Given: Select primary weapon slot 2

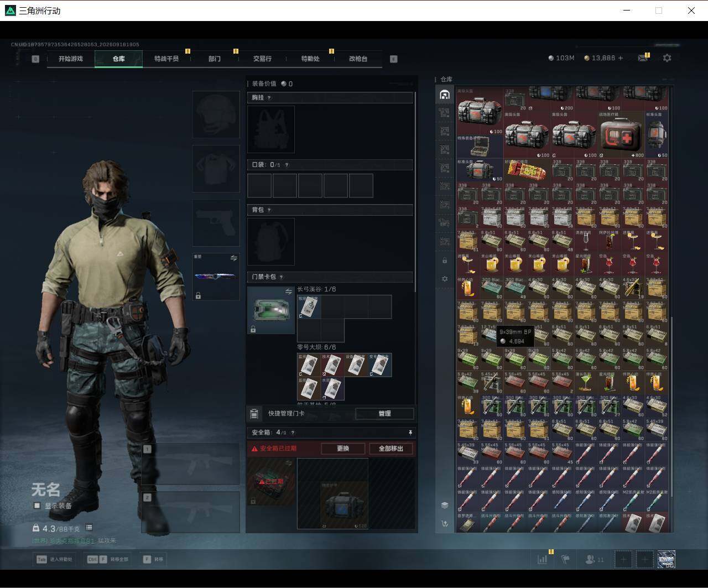Looking at the screenshot, I should [x=190, y=512].
